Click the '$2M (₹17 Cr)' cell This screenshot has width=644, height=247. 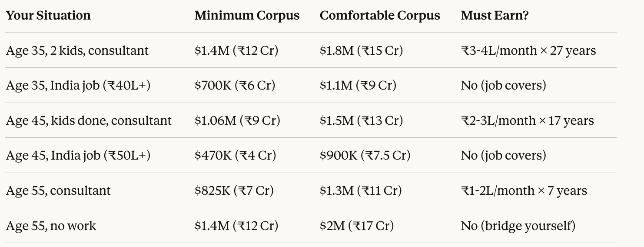point(357,226)
